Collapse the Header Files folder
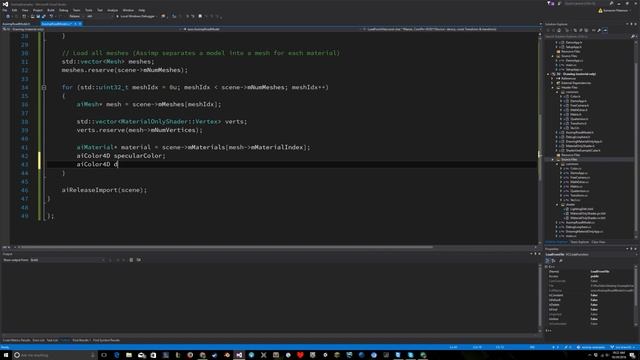 tap(552, 87)
